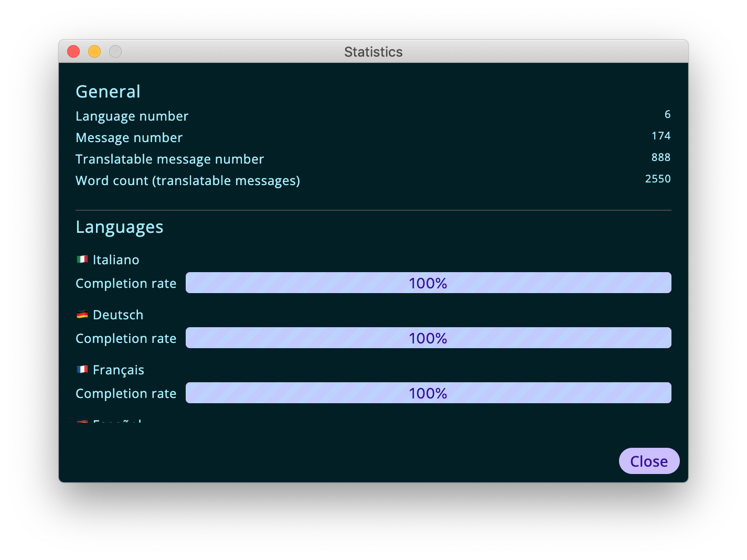Viewport: 747px width, 560px height.
Task: Click the language number value 6
Action: [667, 114]
